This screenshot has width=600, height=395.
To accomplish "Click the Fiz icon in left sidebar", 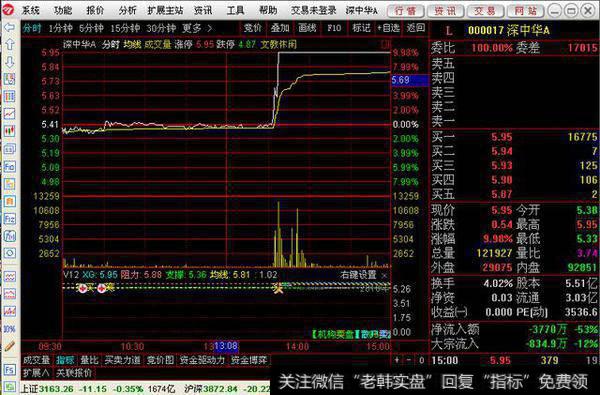I will [x=9, y=219].
